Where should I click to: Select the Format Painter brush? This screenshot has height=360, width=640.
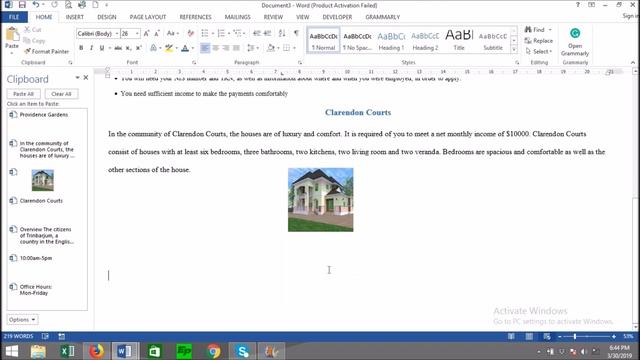46,51
